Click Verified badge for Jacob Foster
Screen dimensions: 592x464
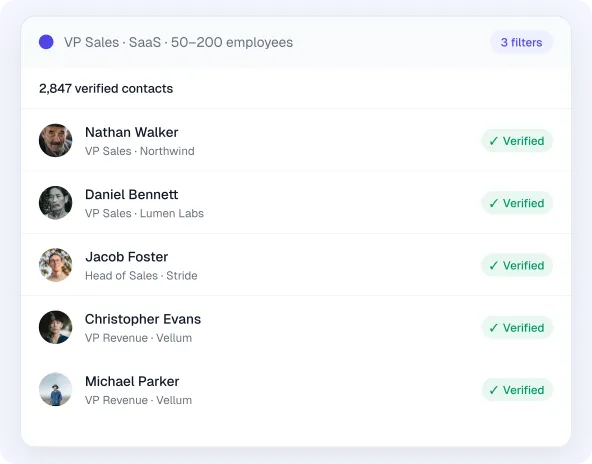pyautogui.click(x=517, y=265)
